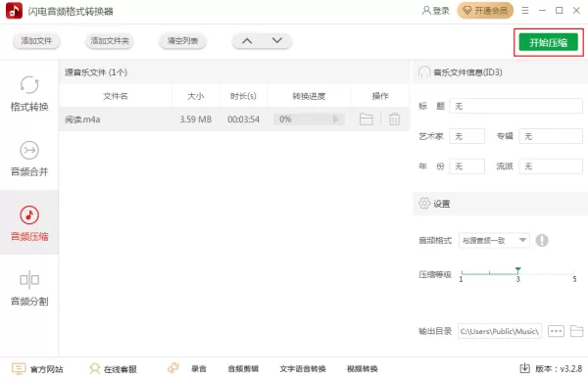
Task: Move file down with the down arrow
Action: click(276, 41)
